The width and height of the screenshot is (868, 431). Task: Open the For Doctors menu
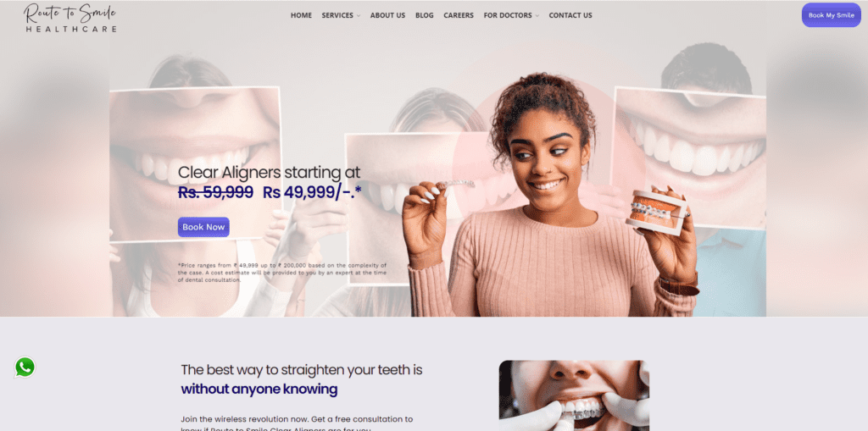point(508,15)
